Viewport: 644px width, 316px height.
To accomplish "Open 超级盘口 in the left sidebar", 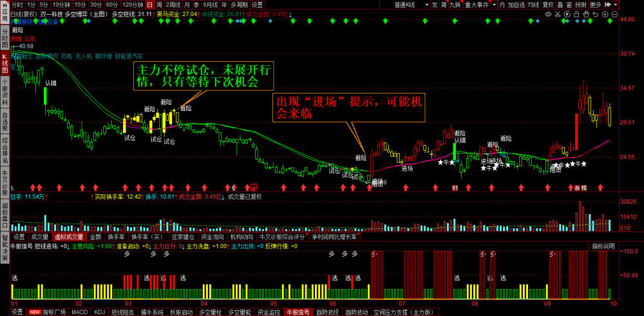I will coord(5,215).
